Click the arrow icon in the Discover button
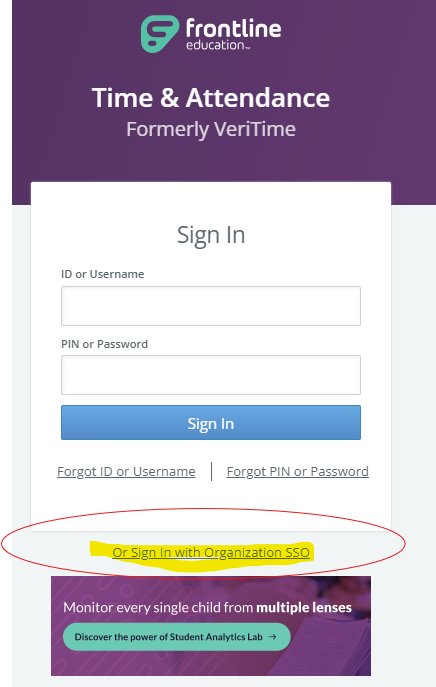The width and height of the screenshot is (436, 687). (x=272, y=637)
